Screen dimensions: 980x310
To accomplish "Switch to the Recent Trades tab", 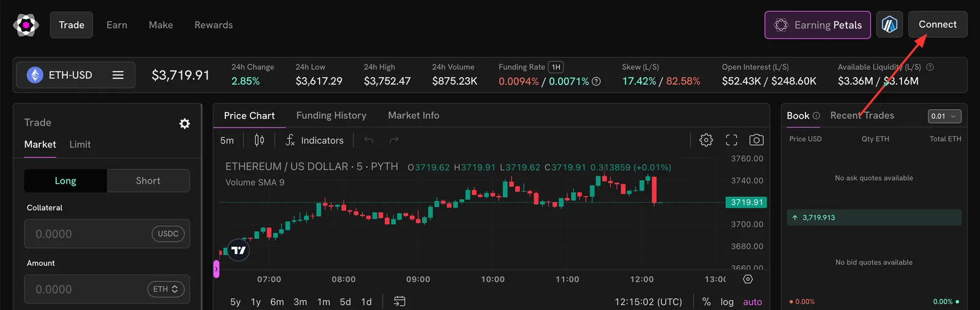I will (862, 116).
